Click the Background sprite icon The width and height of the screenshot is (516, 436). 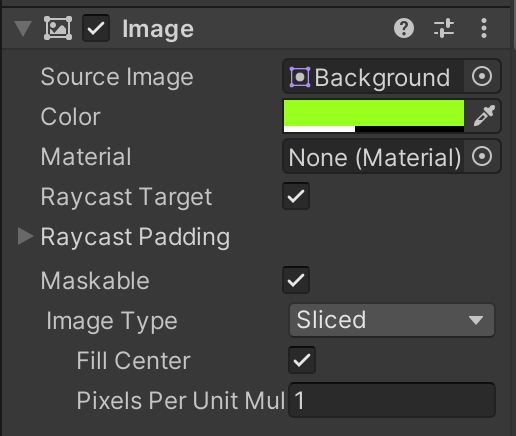[x=300, y=77]
